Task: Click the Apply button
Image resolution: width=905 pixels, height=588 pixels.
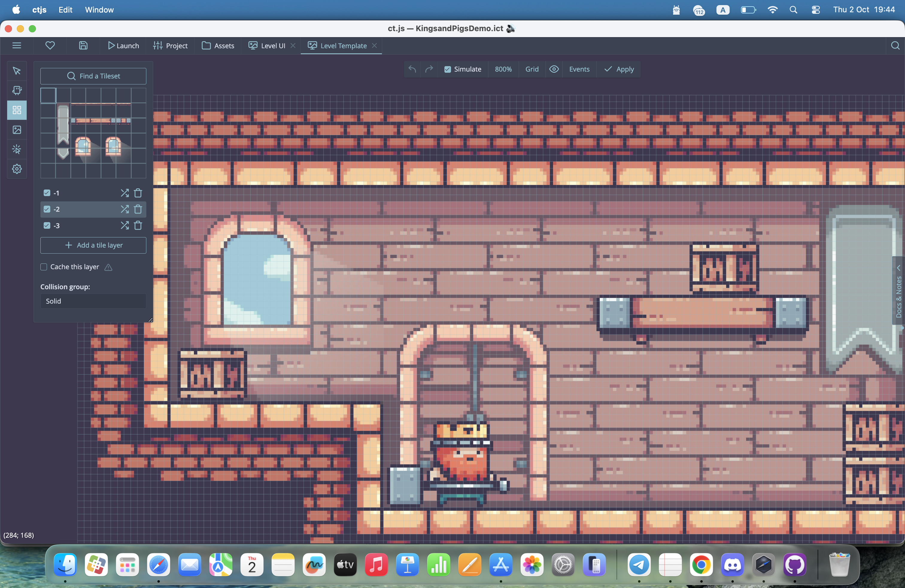Action: tap(619, 69)
